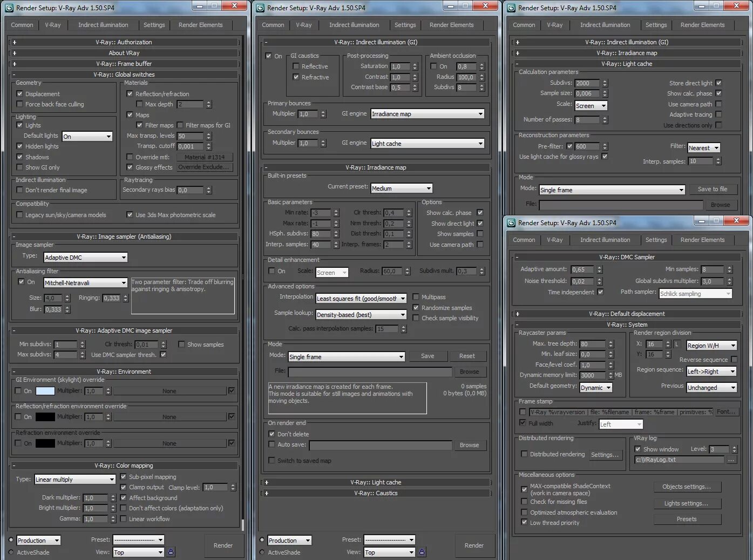Collapse the V-Ray:: Color mapping rollout
The image size is (753, 560).
coord(124,465)
